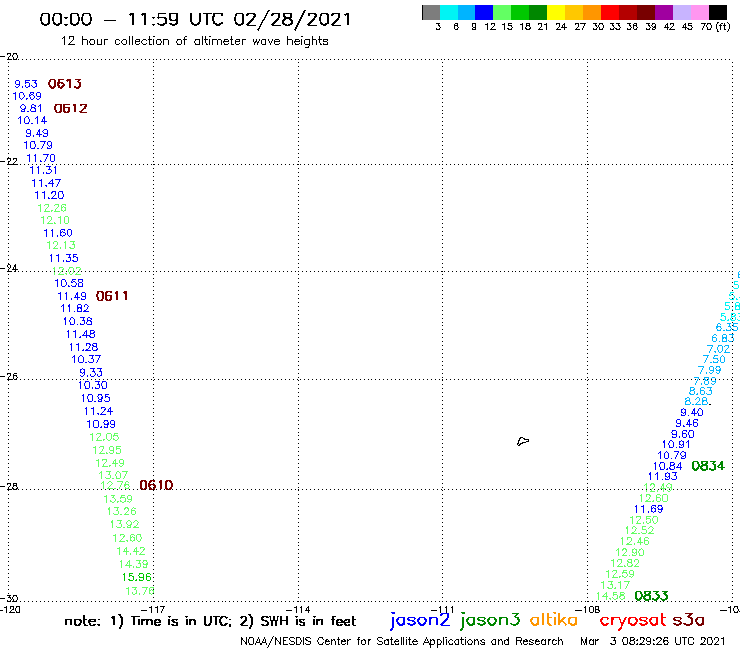Screen dimensions: 740x650
Task: Select the wave height value 14.42
Action: tap(131, 551)
